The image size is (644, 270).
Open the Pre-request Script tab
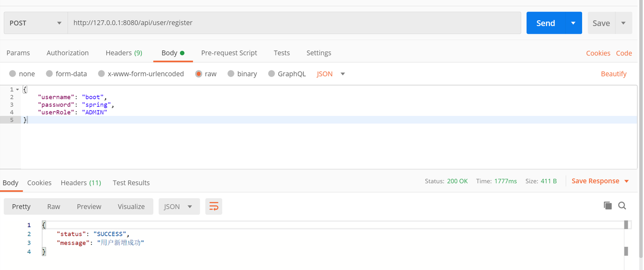pyautogui.click(x=229, y=53)
